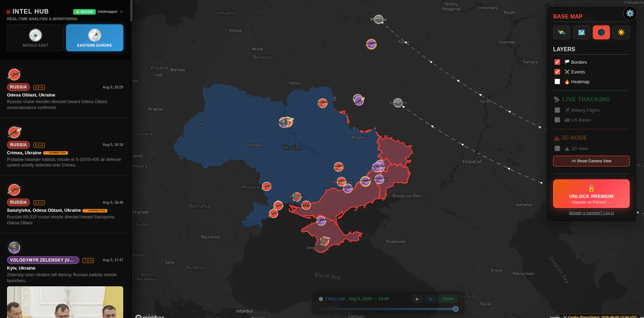Image resolution: width=644 pixels, height=318 pixels.
Task: Click the timeline slider handle
Action: click(x=456, y=309)
